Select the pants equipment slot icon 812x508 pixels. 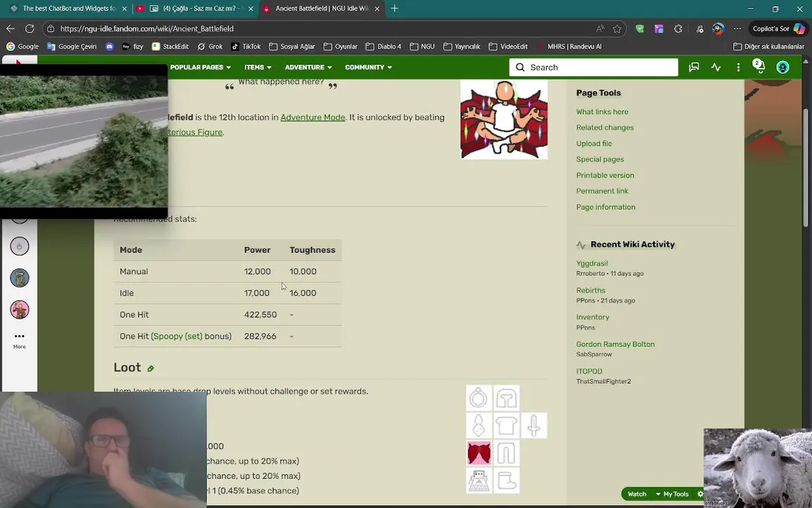pyautogui.click(x=506, y=453)
